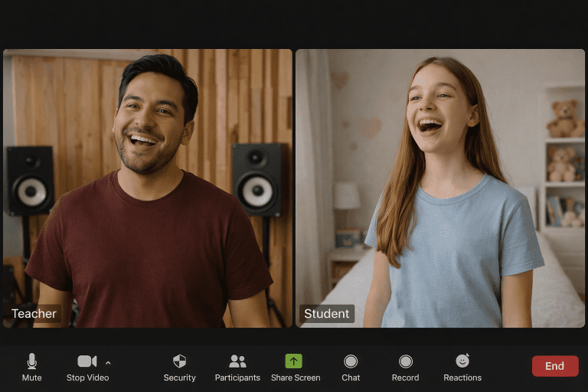588x392 pixels.
Task: Click the Student name label
Action: (327, 313)
